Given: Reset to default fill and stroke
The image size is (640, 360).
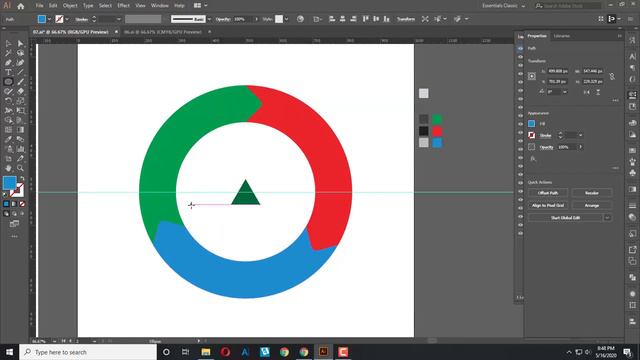Looking at the screenshot, I should 5,195.
